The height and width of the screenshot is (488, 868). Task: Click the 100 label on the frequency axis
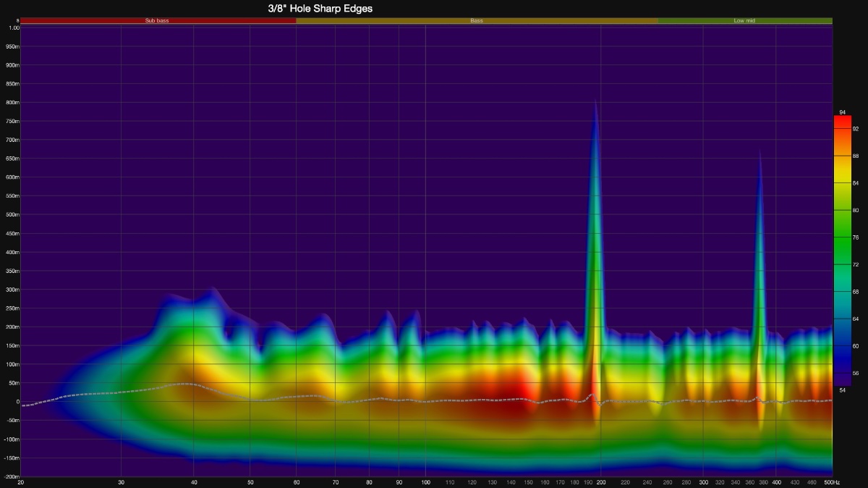[x=425, y=482]
